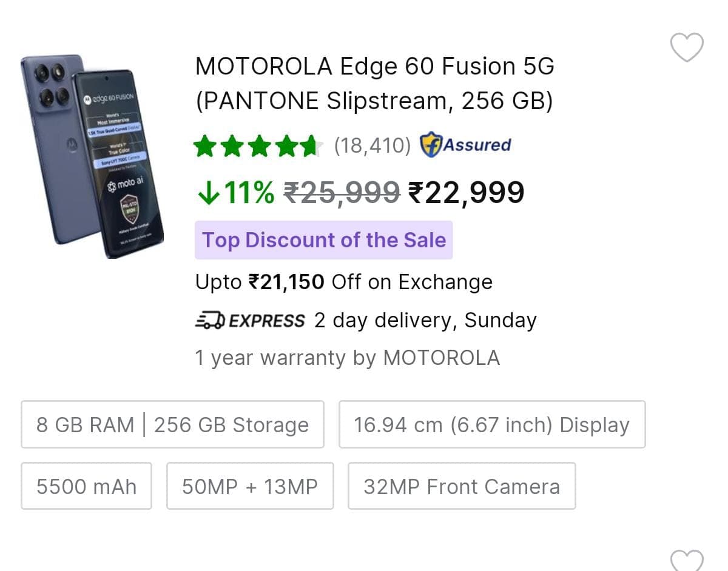Screen dimensions: 728x571
Task: Open Upto ₹21,150 Off on Exchange offer
Action: click(x=343, y=282)
